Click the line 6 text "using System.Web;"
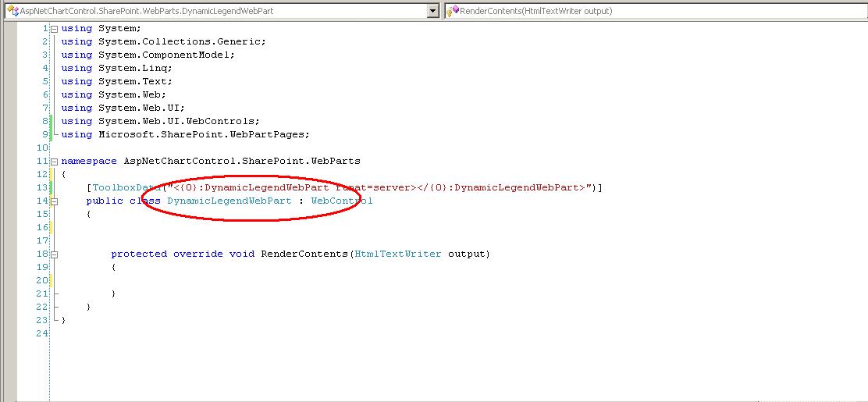This screenshot has height=402, width=868. tap(113, 94)
